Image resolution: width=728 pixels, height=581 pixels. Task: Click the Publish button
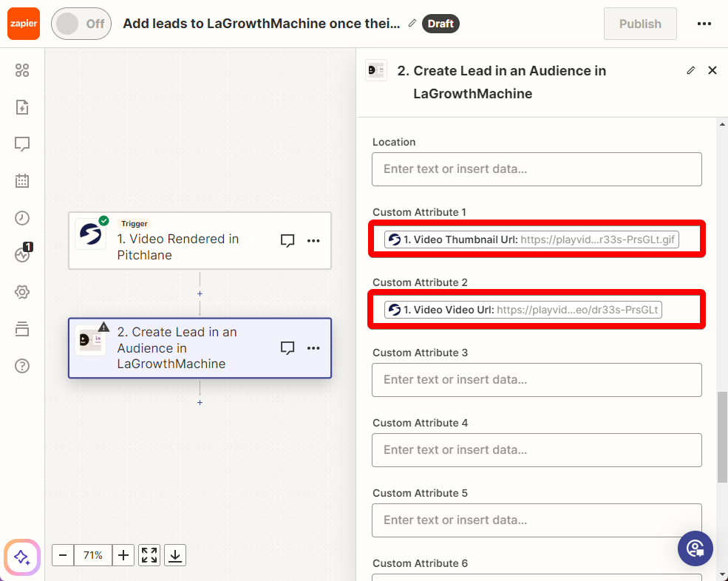pos(640,24)
